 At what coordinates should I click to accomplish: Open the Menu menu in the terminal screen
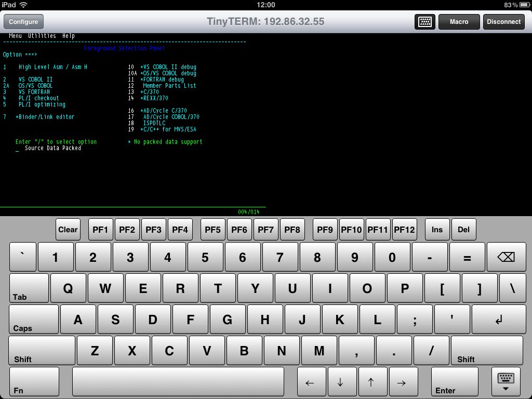15,36
